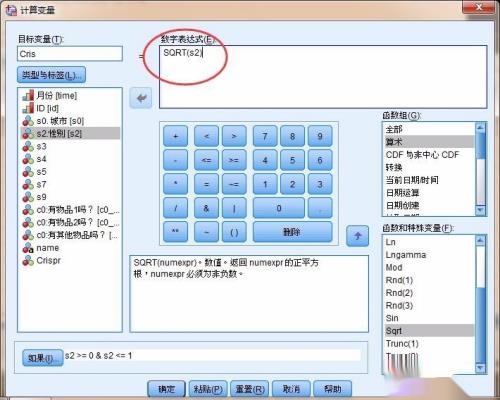Click the greater-than-or-equal key
The height and width of the screenshot is (400, 500).
pyautogui.click(x=234, y=160)
